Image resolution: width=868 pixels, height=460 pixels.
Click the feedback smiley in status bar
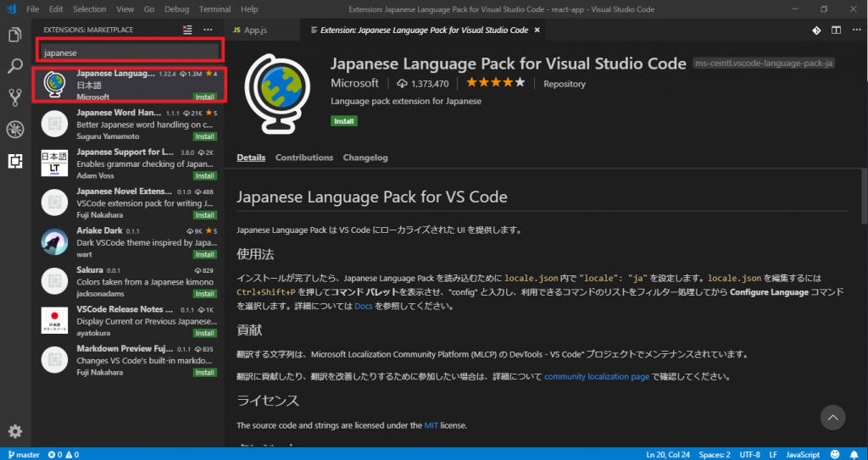[x=835, y=454]
